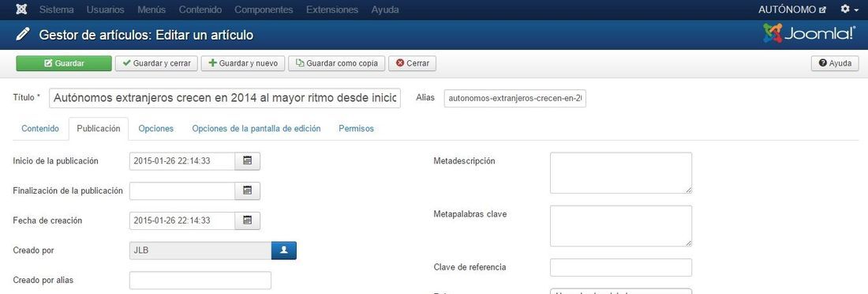Image resolution: width=868 pixels, height=294 pixels.
Task: Click the Joomla logo icon in top menu
Action: click(21, 9)
